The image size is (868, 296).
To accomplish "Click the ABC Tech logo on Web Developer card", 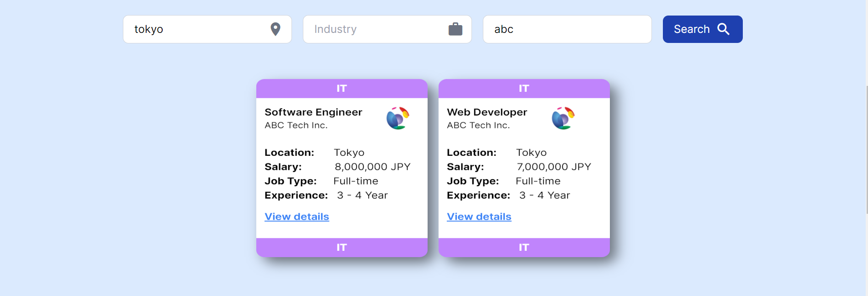I will tap(563, 118).
